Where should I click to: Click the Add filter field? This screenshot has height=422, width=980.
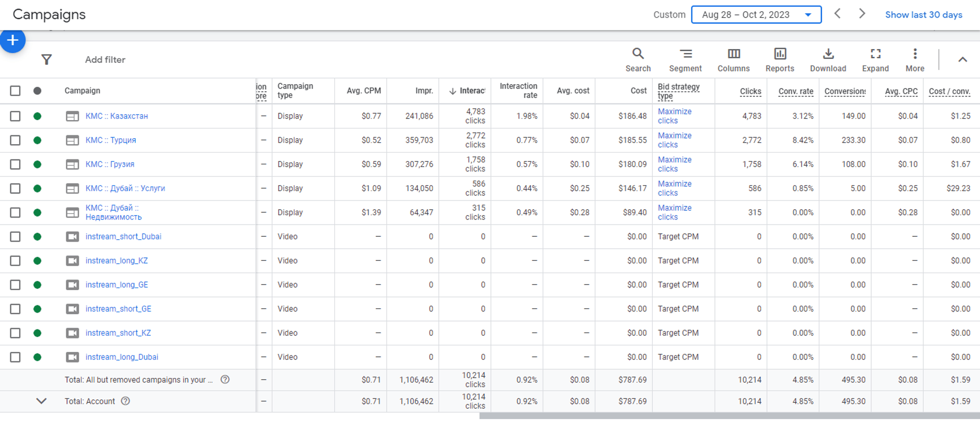click(105, 60)
